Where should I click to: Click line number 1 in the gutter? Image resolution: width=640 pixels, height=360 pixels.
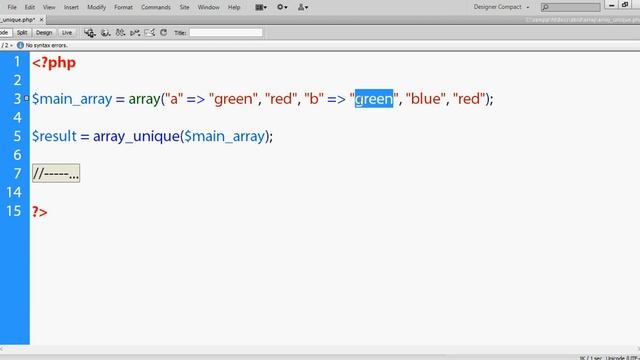[17, 62]
